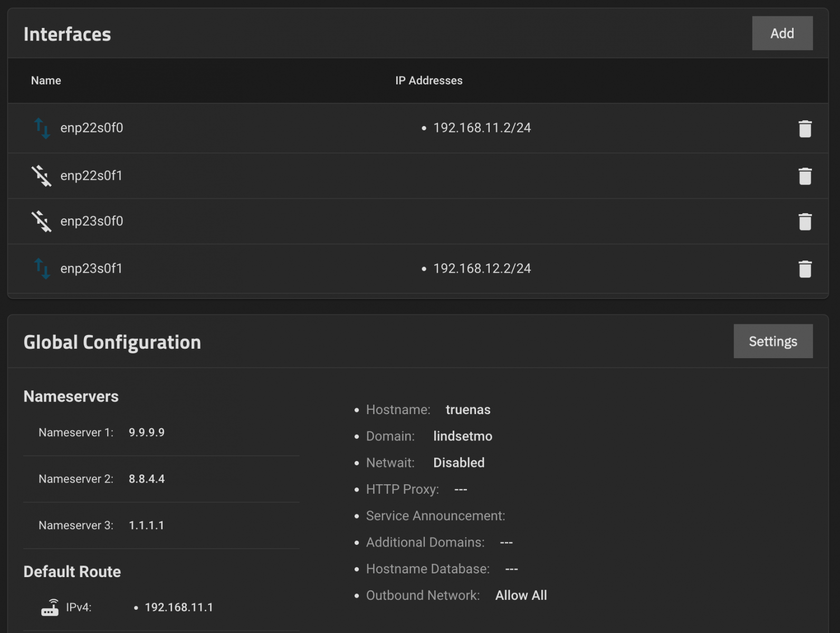Click the Netwait label
The image size is (840, 633).
tap(390, 463)
